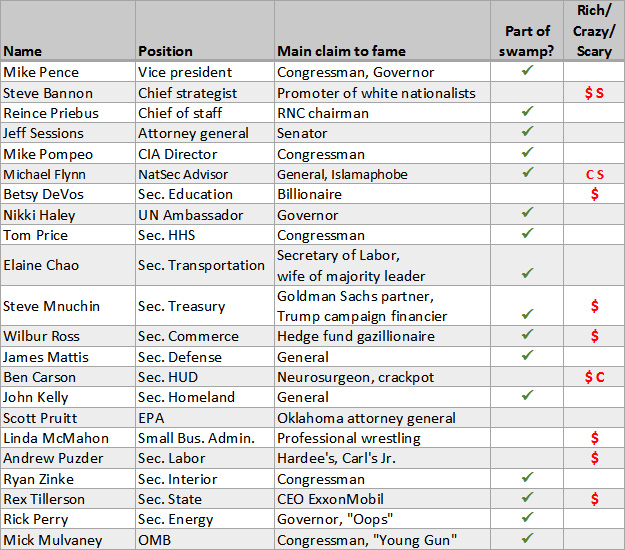The height and width of the screenshot is (550, 625).
Task: Click the red '$ C' marker for Ben Carson
Action: coord(594,377)
